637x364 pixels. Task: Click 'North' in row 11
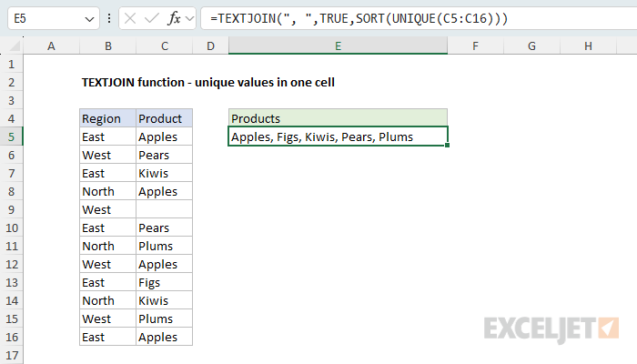(107, 247)
